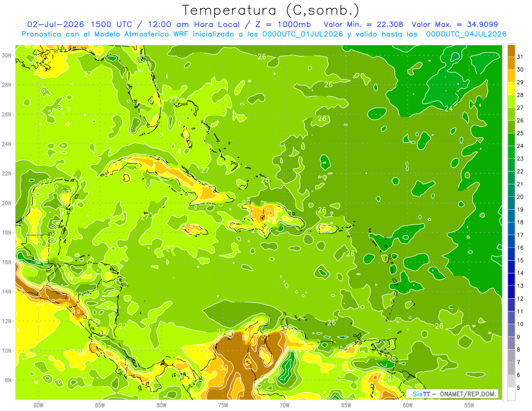The width and height of the screenshot is (532, 411).
Task: Click the legend scale label '12'
Action: pyautogui.click(x=520, y=298)
